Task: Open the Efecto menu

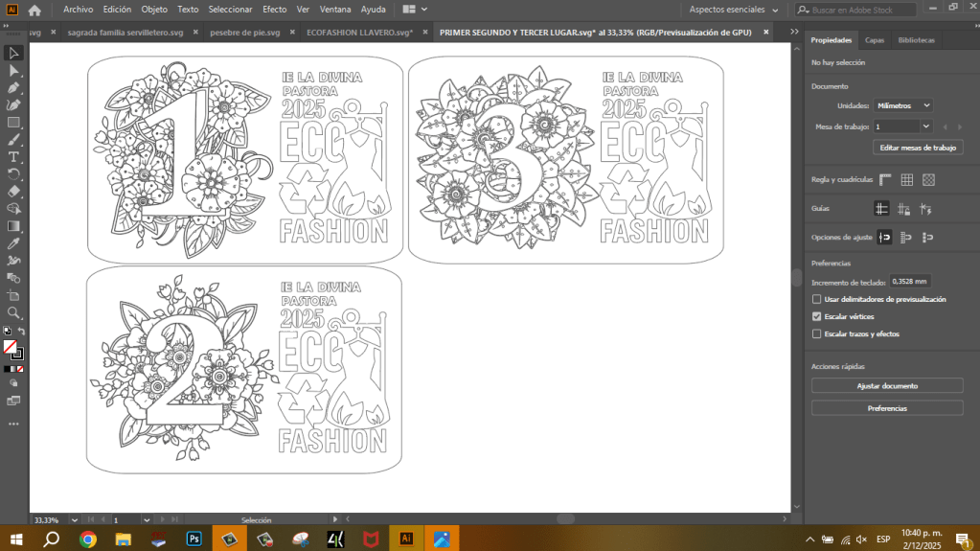Action: (x=274, y=10)
